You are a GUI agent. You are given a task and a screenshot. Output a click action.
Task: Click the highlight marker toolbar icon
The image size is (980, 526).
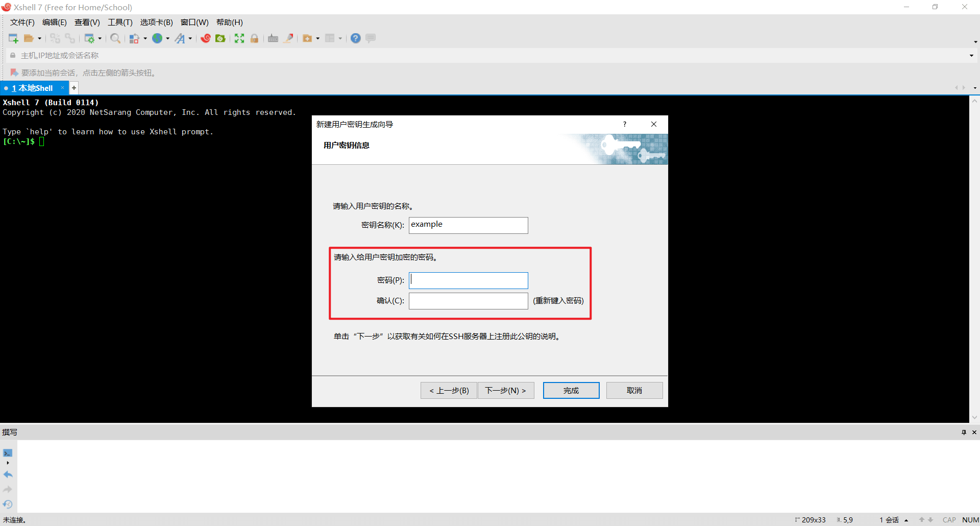[x=289, y=38]
